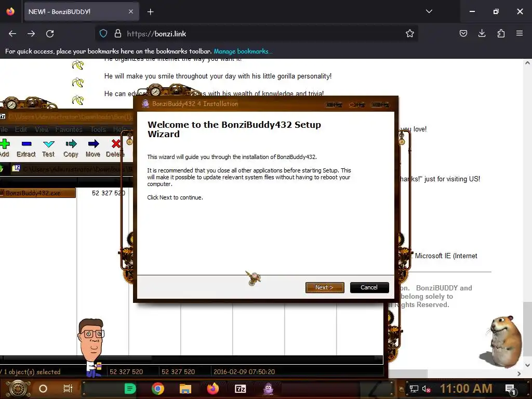
Task: Open the notification action center icon
Action: (x=511, y=389)
